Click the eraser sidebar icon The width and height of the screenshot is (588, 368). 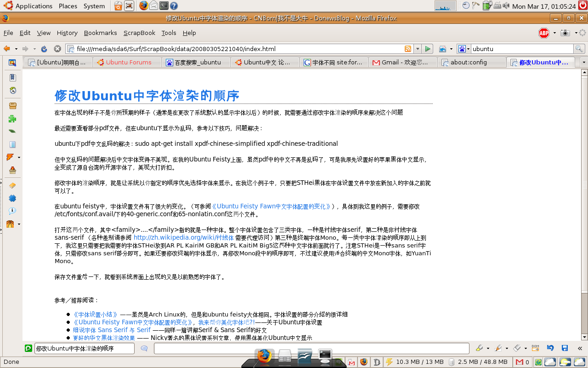(12, 185)
